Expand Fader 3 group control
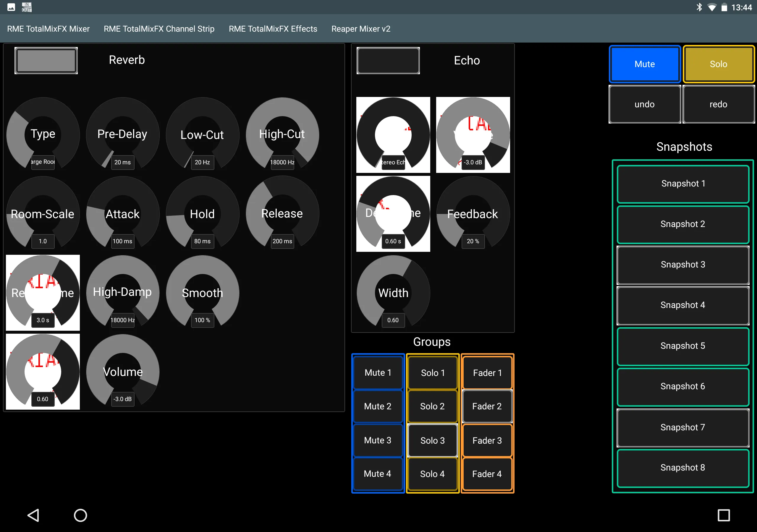 pos(486,440)
